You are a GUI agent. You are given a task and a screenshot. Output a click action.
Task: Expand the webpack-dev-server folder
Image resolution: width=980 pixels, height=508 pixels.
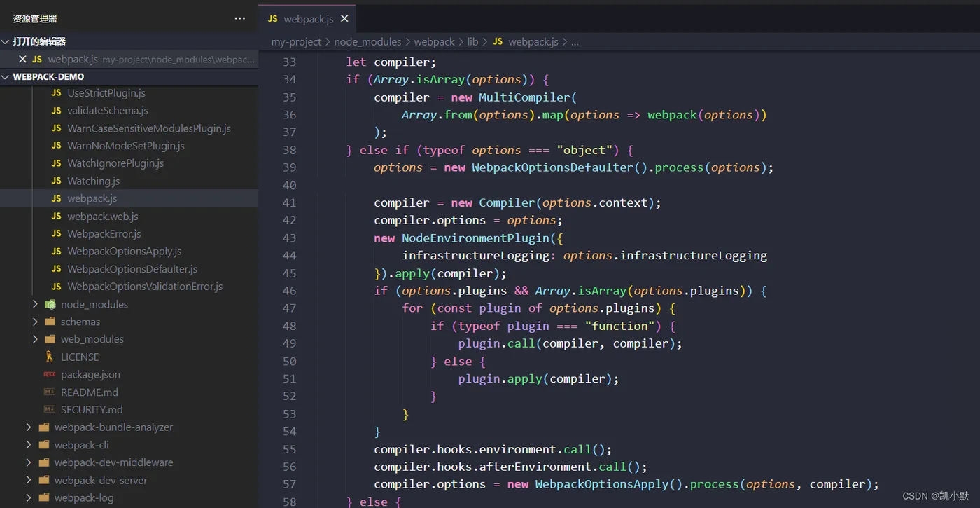coord(29,481)
